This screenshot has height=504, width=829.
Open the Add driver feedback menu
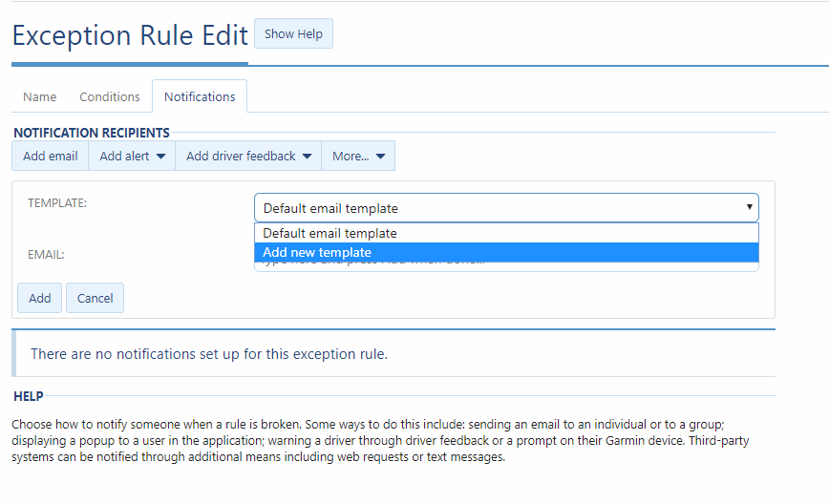click(x=248, y=157)
